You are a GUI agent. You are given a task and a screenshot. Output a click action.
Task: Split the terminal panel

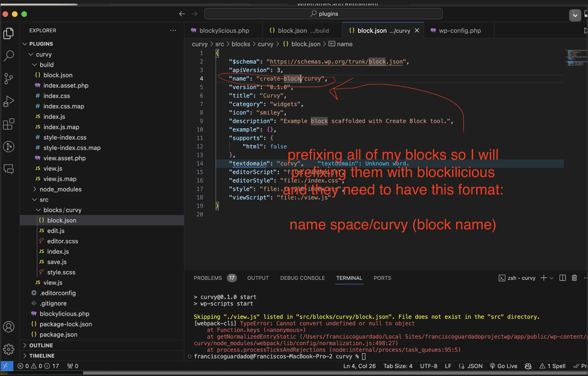point(562,278)
